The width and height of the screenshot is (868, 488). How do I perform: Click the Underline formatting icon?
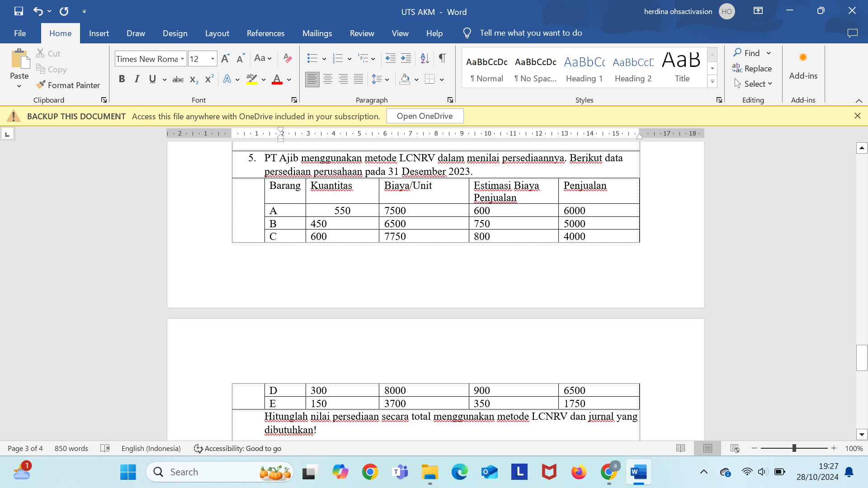(x=153, y=78)
